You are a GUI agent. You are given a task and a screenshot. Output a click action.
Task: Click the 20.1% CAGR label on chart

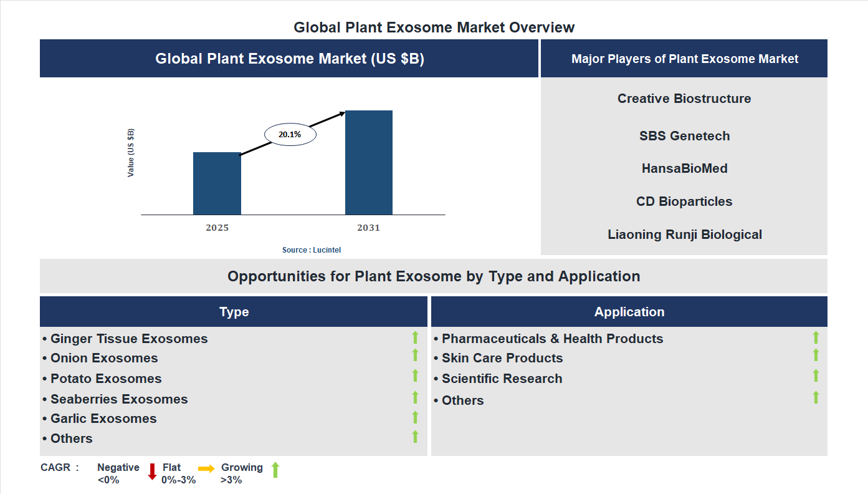coord(289,133)
